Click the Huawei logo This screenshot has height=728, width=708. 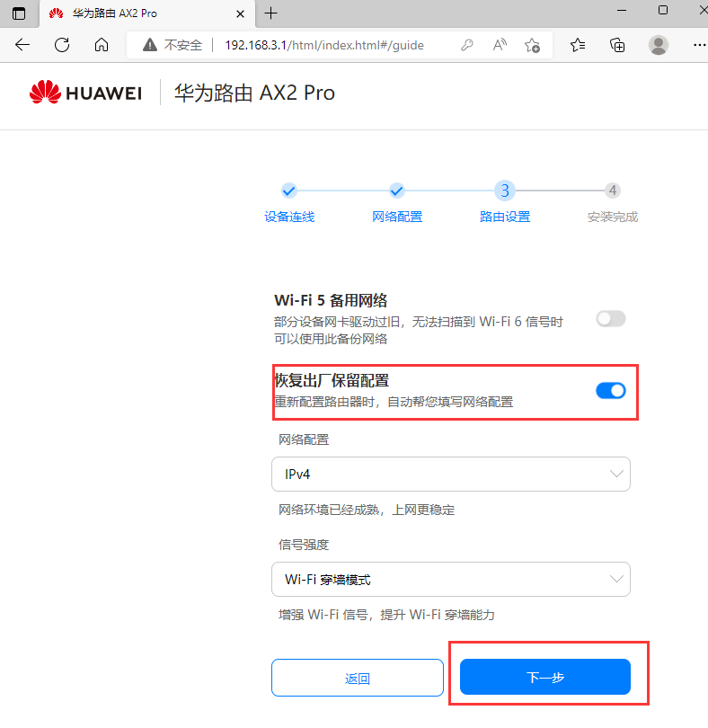click(x=86, y=92)
